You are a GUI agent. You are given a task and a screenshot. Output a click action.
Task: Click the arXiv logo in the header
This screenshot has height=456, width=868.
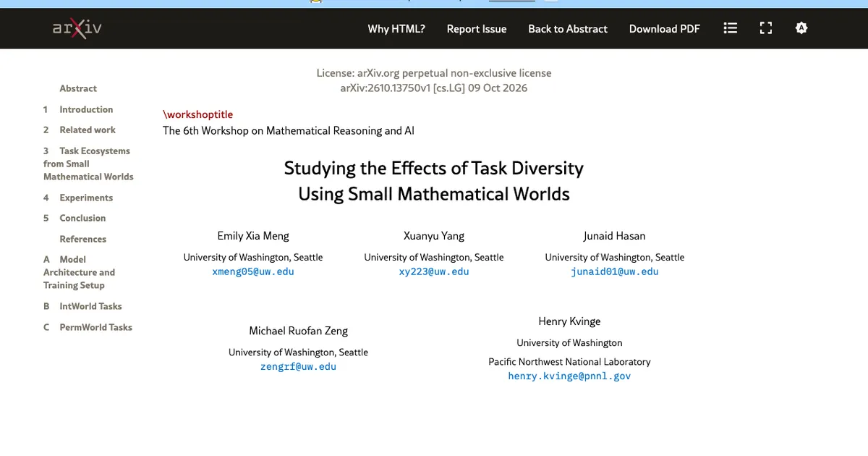pos(77,28)
